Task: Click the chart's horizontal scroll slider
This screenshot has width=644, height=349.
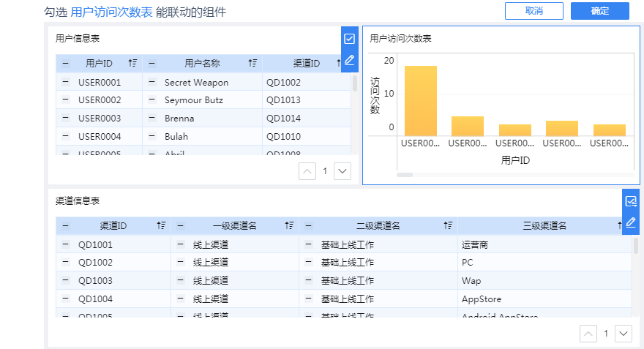Action: (x=405, y=175)
